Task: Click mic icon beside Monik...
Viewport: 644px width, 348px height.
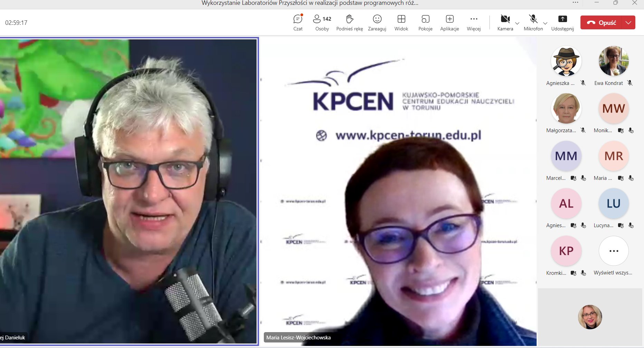Action: point(631,130)
